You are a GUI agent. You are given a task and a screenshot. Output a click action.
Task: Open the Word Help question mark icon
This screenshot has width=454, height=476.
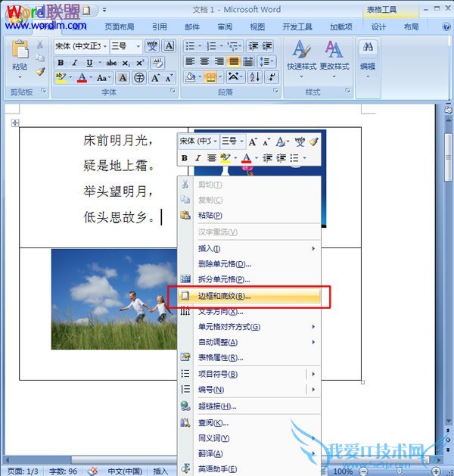[446, 27]
